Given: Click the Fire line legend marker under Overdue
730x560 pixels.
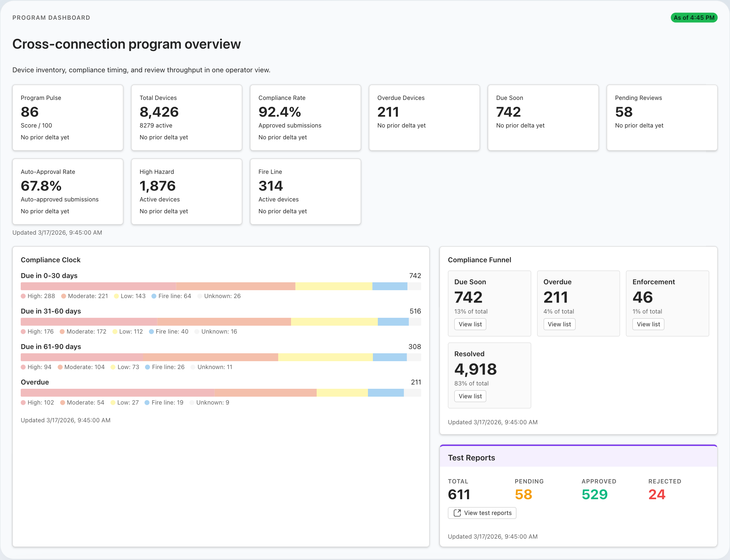Looking at the screenshot, I should pos(147,402).
